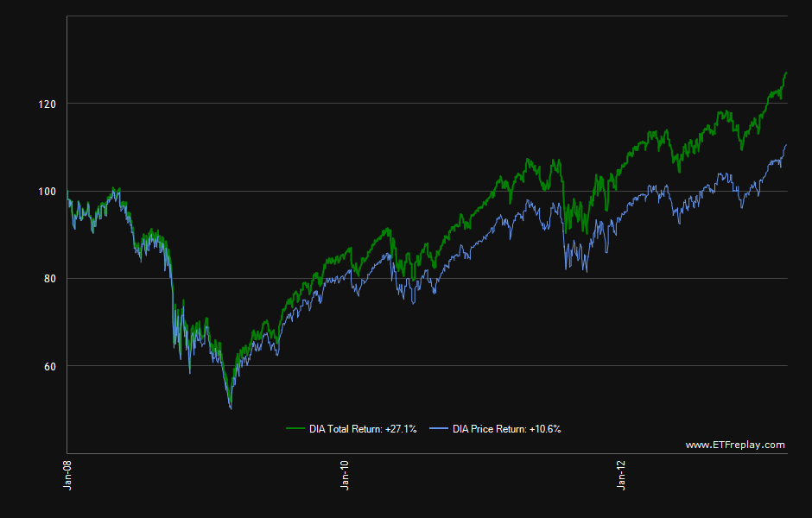
Task: Click the DIA Total Return legend label
Action: pyautogui.click(x=363, y=429)
